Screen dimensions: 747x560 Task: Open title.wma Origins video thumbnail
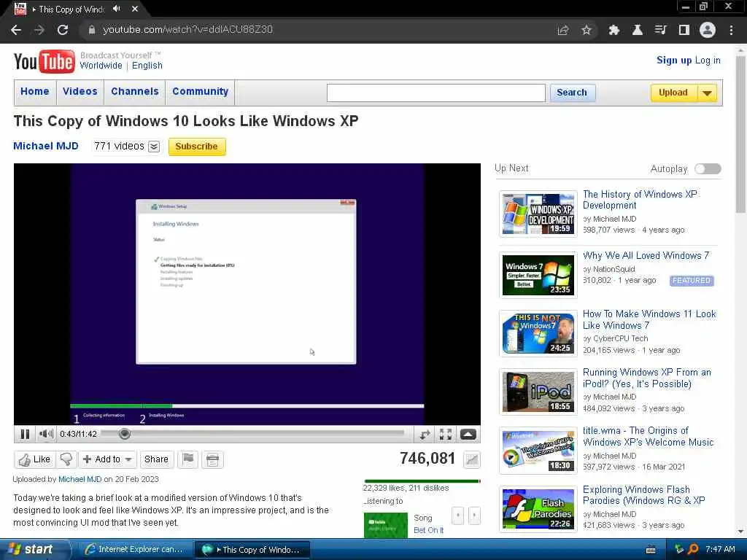pyautogui.click(x=538, y=451)
